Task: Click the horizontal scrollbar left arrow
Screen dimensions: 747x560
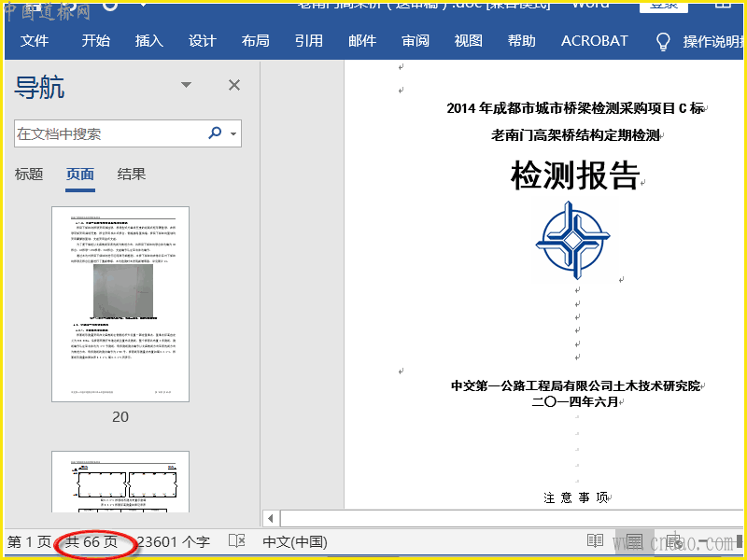Action: pyautogui.click(x=271, y=518)
